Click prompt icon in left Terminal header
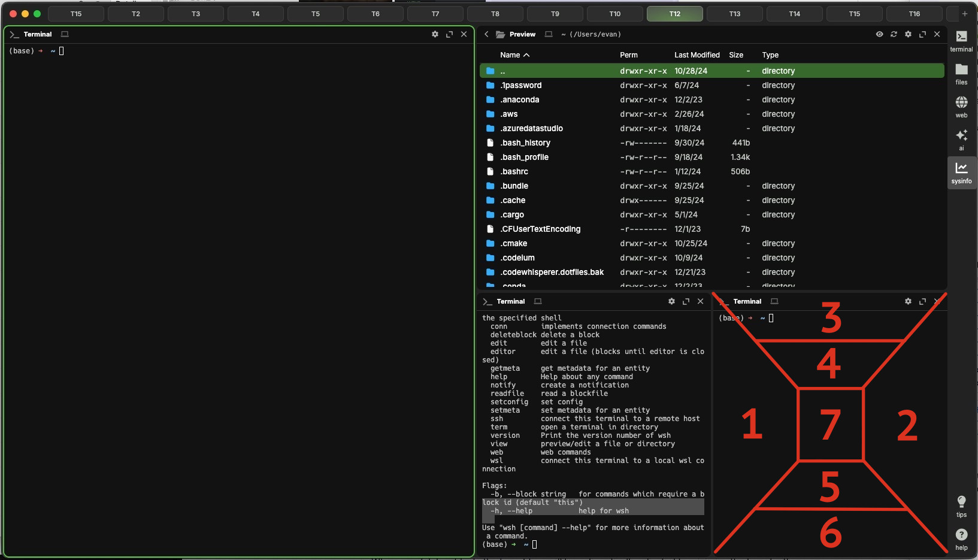 [x=14, y=34]
